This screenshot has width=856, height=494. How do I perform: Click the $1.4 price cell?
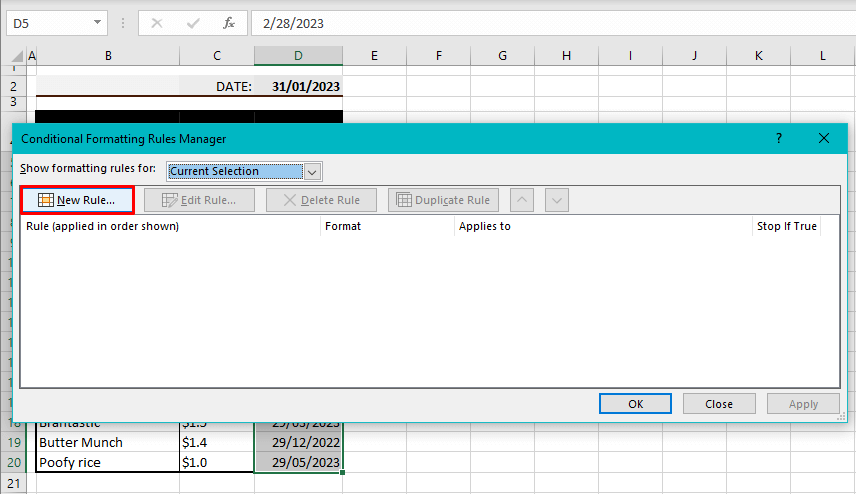pyautogui.click(x=217, y=442)
